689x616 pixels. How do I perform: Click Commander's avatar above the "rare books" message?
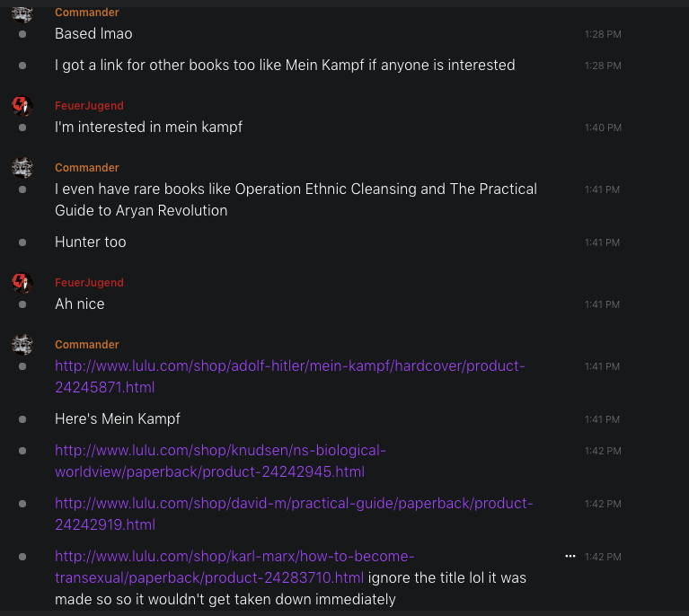[22, 168]
